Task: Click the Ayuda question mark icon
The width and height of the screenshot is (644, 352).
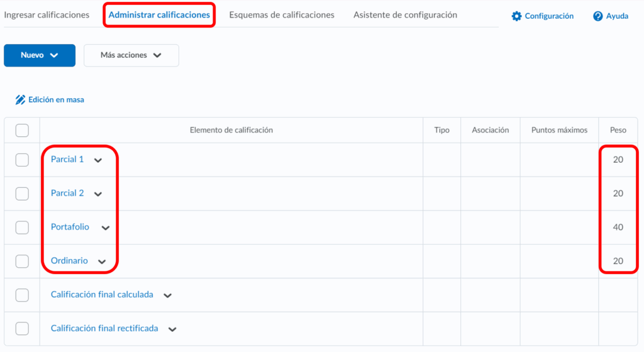Action: tap(598, 16)
